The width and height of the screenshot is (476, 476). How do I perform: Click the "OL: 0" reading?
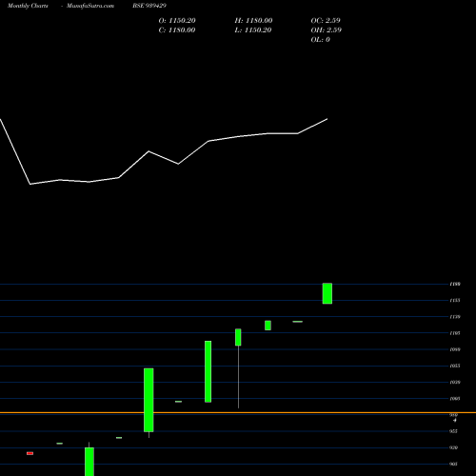pos(321,40)
